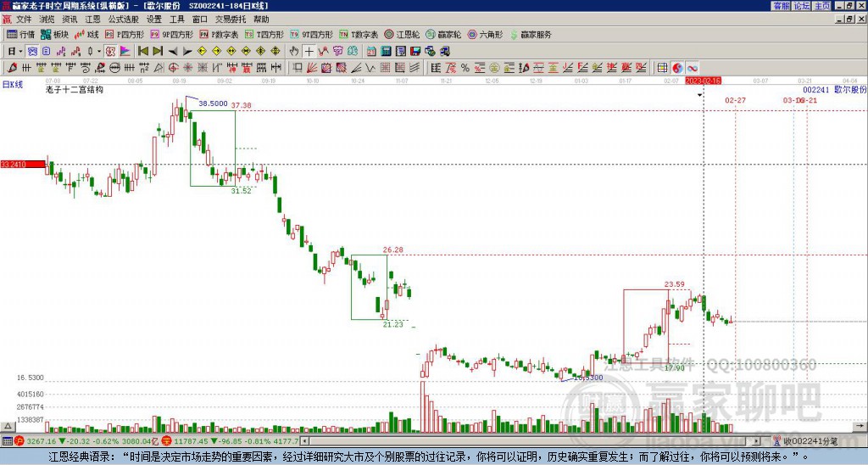This screenshot has height=465, width=868.
Task: Select the hand pan tool
Action: (294, 52)
